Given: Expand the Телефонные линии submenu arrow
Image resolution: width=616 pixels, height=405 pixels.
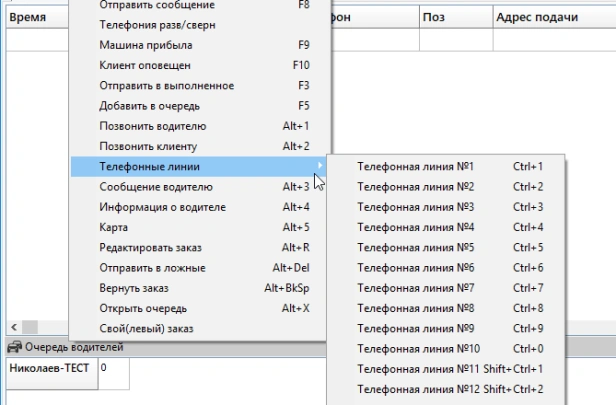Looking at the screenshot, I should point(320,166).
